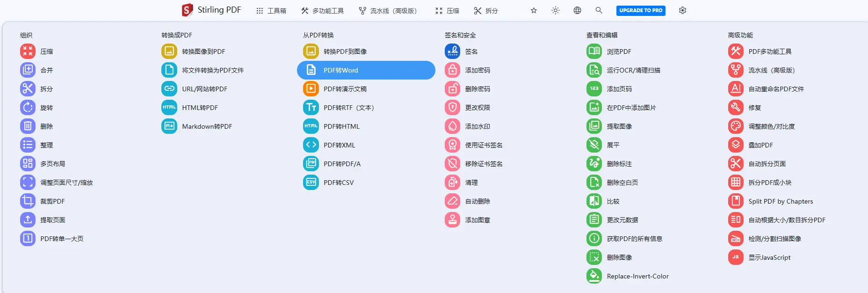The height and width of the screenshot is (293, 868).
Task: Click the PDF转演示文稿 play icon
Action: point(311,89)
